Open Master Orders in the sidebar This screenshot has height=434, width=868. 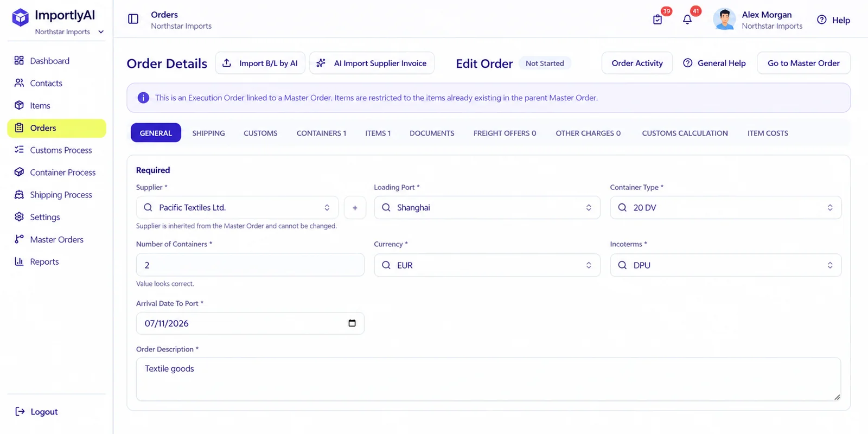pyautogui.click(x=56, y=239)
